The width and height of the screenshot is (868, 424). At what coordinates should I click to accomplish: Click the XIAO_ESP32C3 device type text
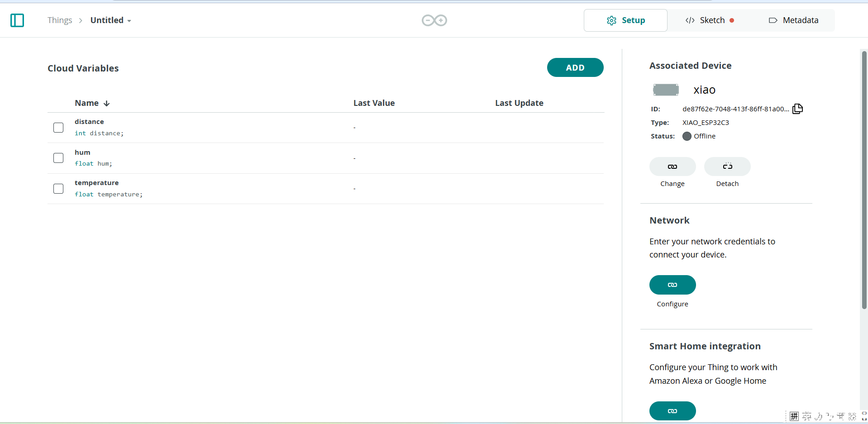click(706, 123)
